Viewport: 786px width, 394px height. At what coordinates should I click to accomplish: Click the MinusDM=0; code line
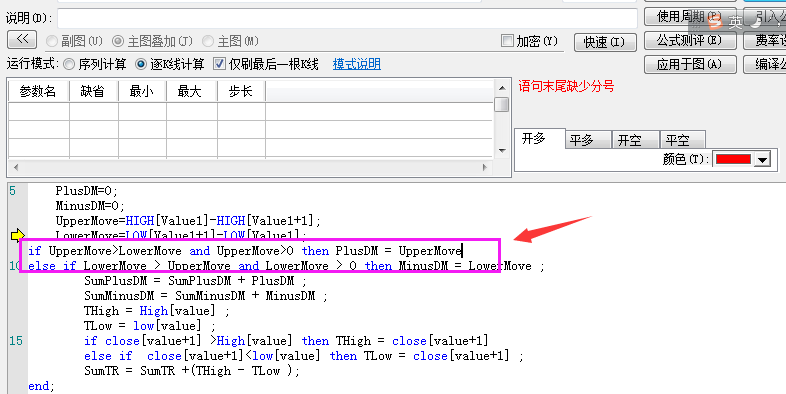(x=90, y=206)
